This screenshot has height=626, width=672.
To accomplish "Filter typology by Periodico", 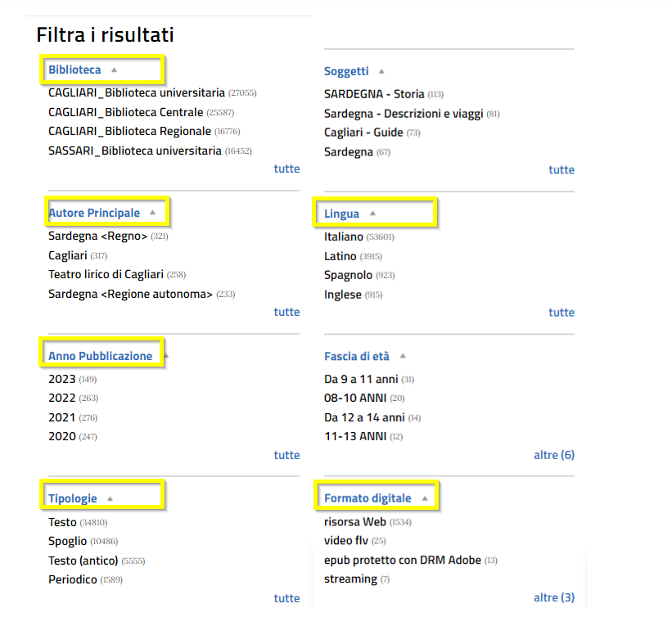I will click(x=73, y=580).
